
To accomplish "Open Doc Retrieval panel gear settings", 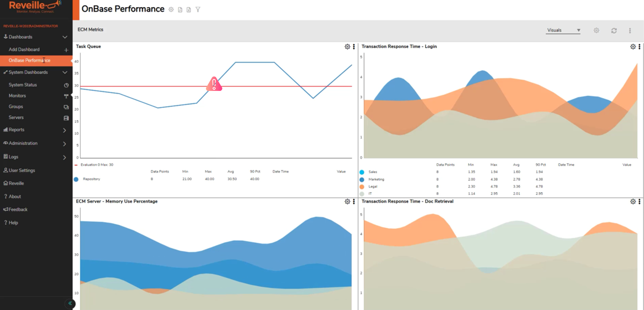I will click(633, 202).
